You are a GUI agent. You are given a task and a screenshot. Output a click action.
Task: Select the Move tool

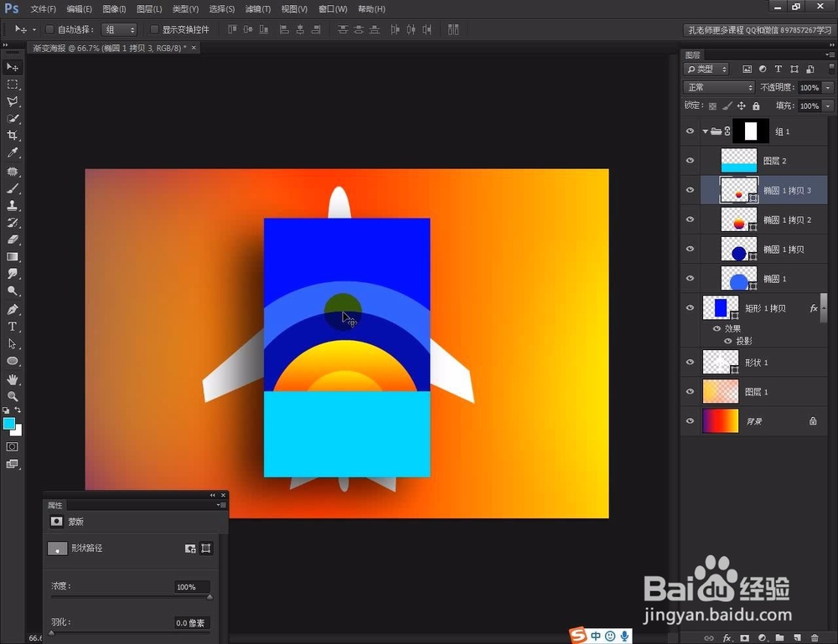click(x=12, y=66)
